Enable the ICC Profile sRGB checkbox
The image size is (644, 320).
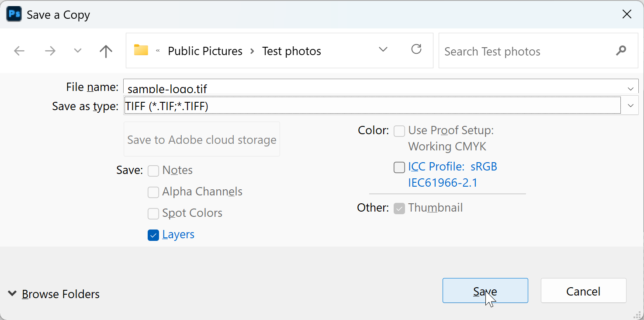pyautogui.click(x=399, y=167)
